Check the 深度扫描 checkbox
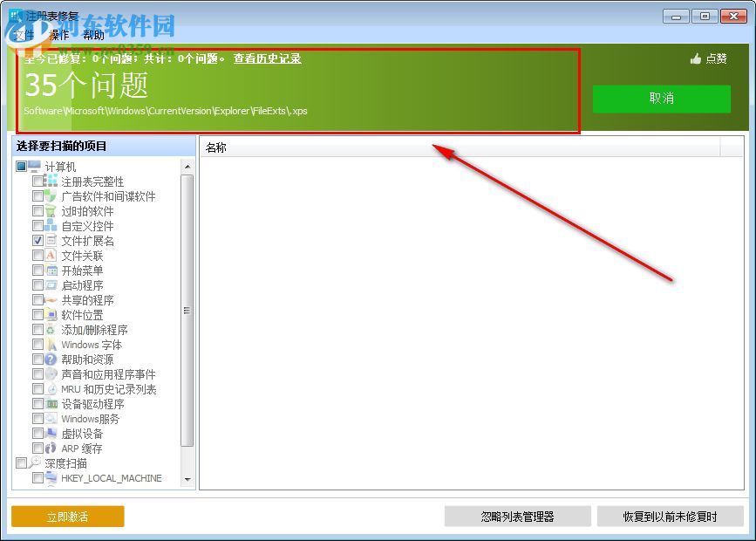Viewport: 756px width, 541px height. (x=23, y=463)
